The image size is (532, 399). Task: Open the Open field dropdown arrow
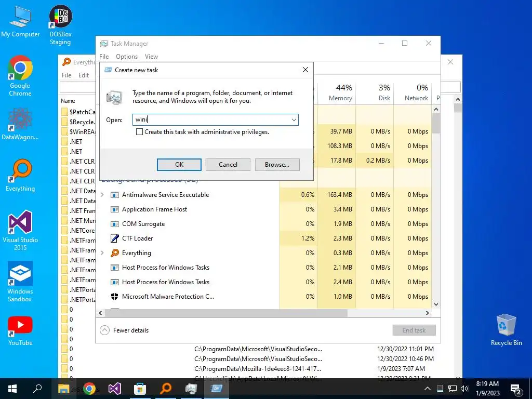click(294, 120)
